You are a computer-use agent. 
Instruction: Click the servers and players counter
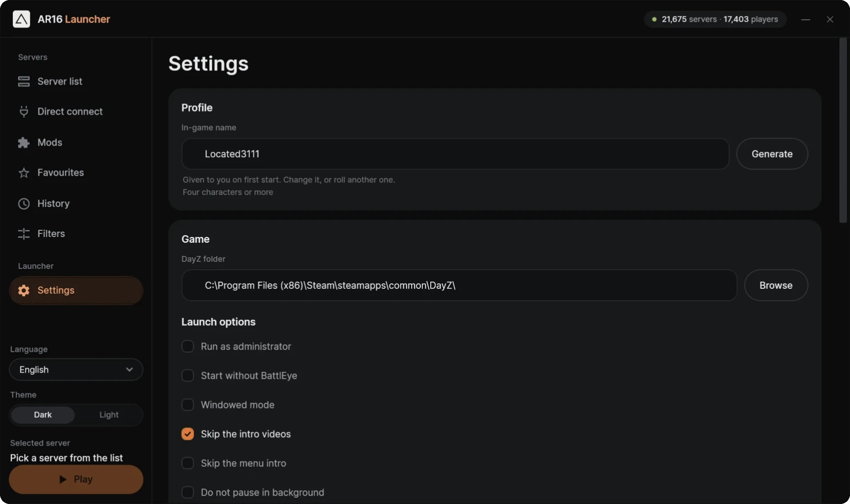tap(715, 20)
